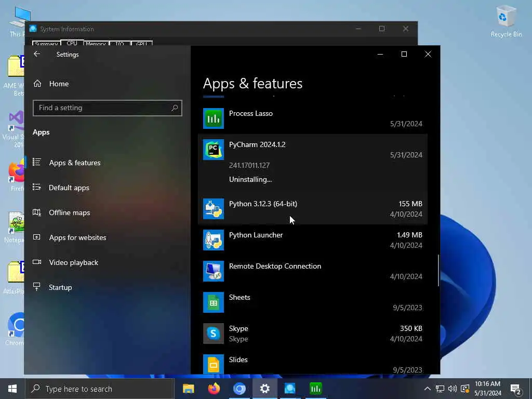
Task: Open Chromium from the taskbar
Action: [239, 389]
